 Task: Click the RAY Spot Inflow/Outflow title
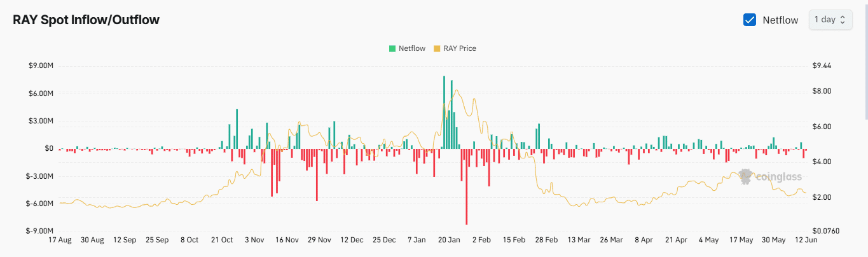(x=86, y=20)
